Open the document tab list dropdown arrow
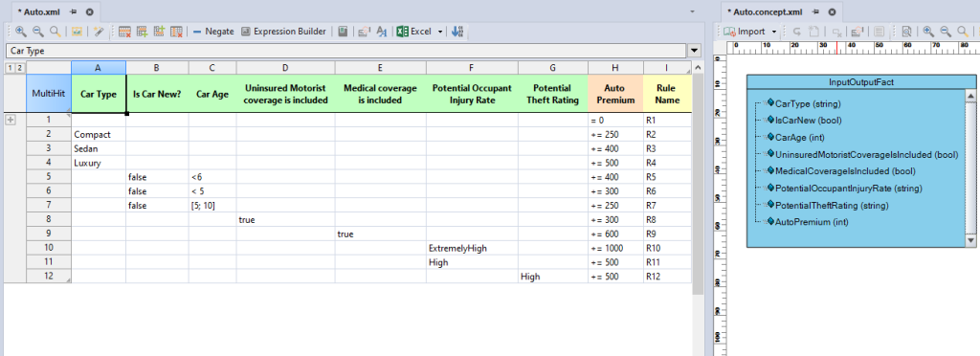The image size is (980, 356). (693, 11)
